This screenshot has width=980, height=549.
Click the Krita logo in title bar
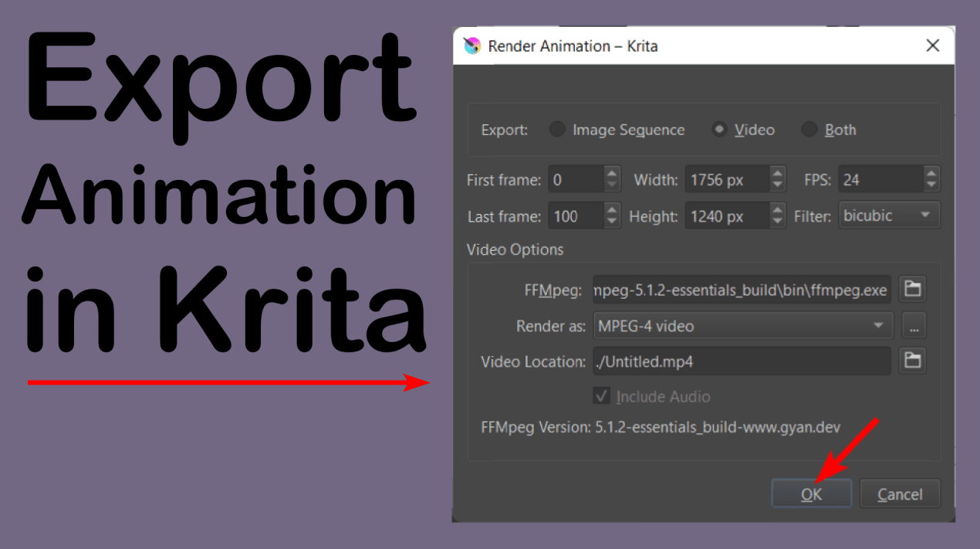coord(471,46)
